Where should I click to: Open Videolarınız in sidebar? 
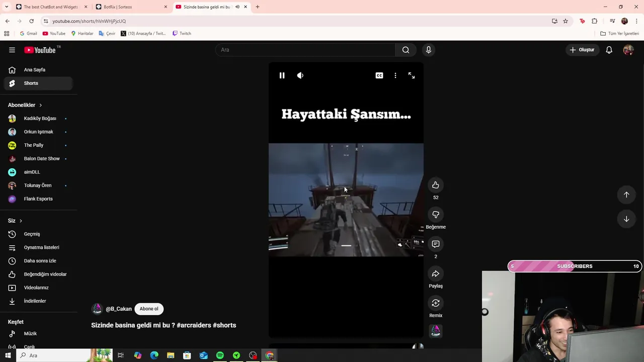(x=38, y=288)
